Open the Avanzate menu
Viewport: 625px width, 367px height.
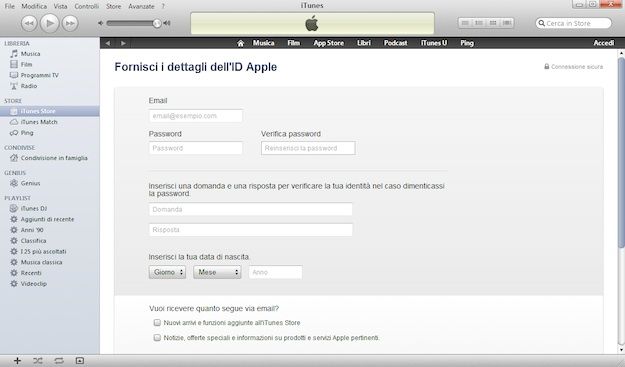[x=141, y=6]
